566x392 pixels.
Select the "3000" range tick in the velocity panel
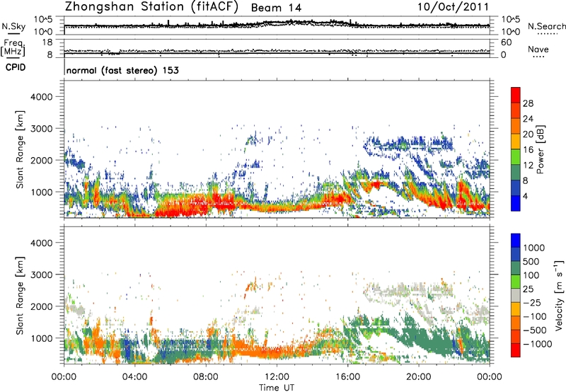pyautogui.click(x=42, y=275)
